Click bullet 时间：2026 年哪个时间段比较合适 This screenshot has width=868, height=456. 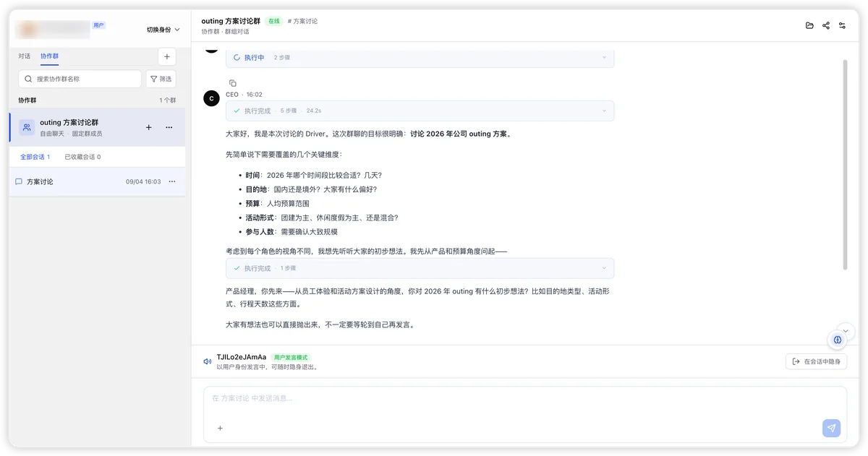point(314,175)
